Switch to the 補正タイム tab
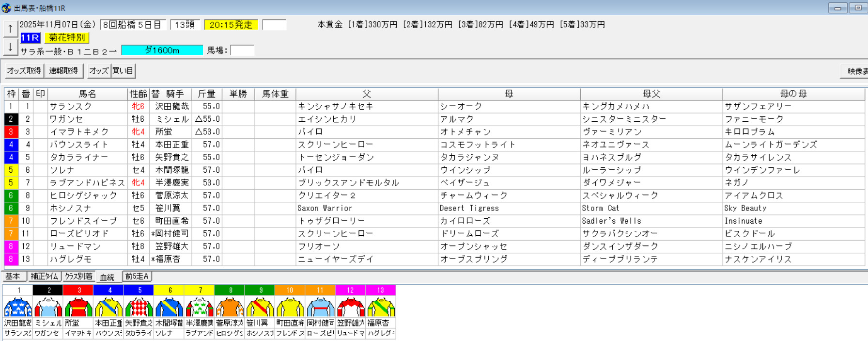 [44, 276]
